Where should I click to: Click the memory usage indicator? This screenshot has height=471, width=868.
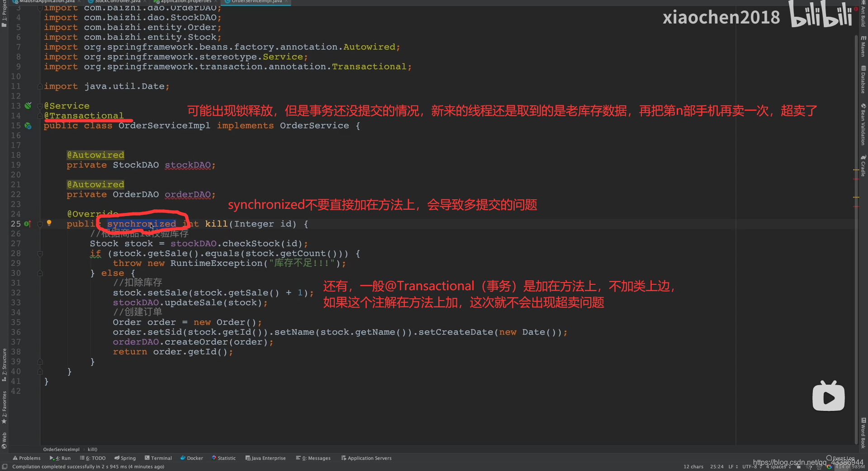pos(849,466)
